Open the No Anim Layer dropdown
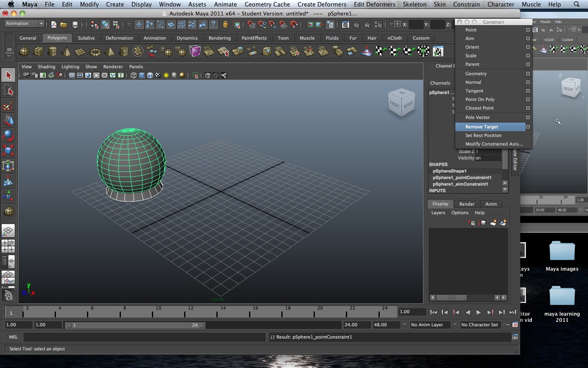 430,325
